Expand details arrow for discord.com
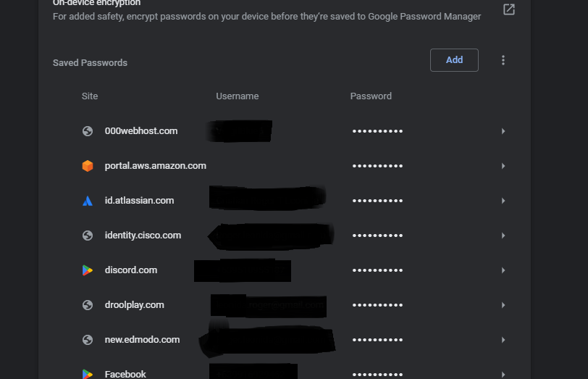The width and height of the screenshot is (588, 379). tap(503, 270)
